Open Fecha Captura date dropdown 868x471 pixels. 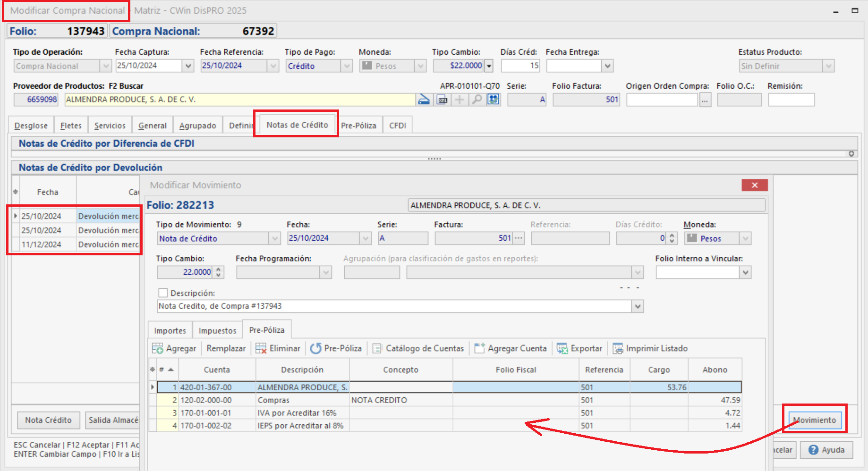coord(188,66)
